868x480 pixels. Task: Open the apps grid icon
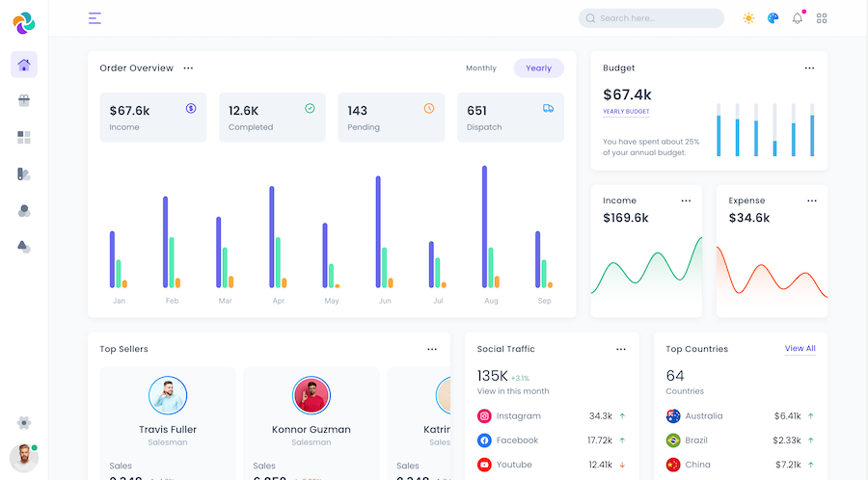coord(822,18)
